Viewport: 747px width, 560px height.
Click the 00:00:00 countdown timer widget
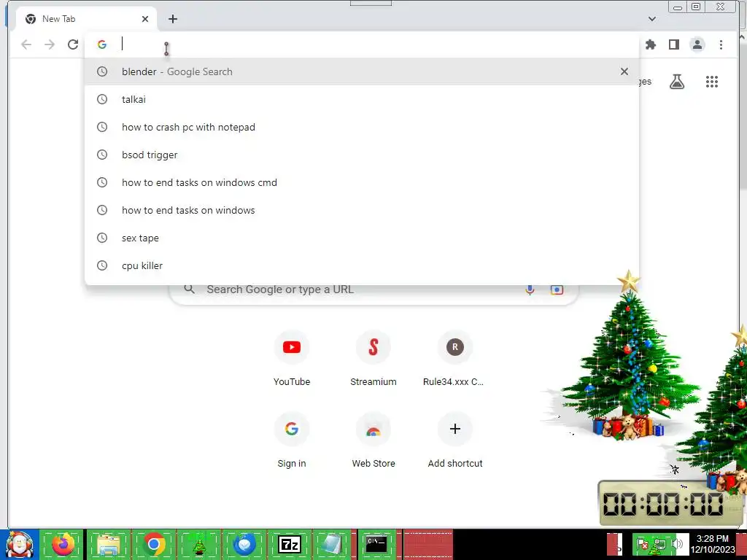click(x=668, y=504)
